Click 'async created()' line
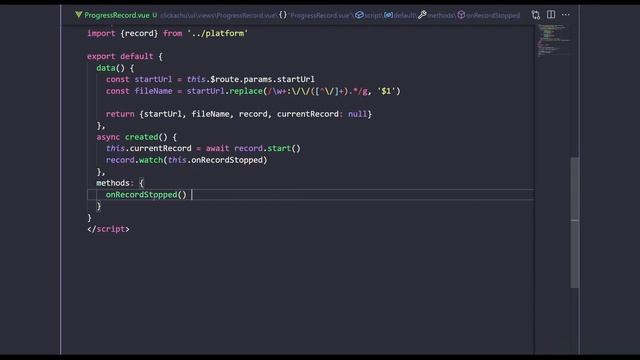This screenshot has width=640, height=360. tap(136, 137)
